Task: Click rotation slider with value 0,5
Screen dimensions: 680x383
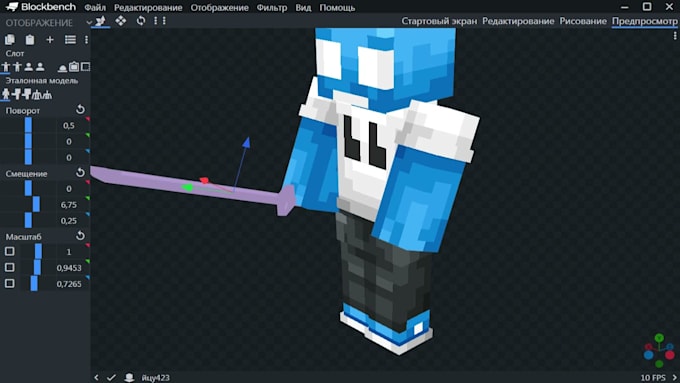Action: tap(28, 125)
